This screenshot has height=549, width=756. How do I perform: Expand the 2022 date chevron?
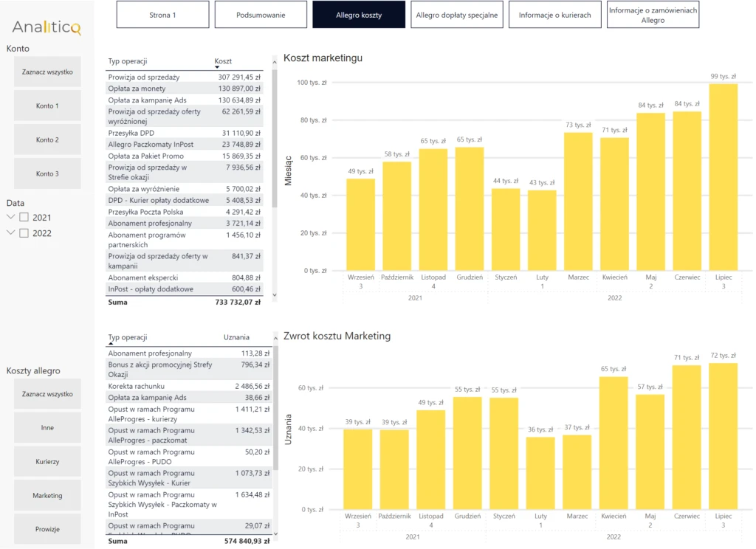point(10,232)
